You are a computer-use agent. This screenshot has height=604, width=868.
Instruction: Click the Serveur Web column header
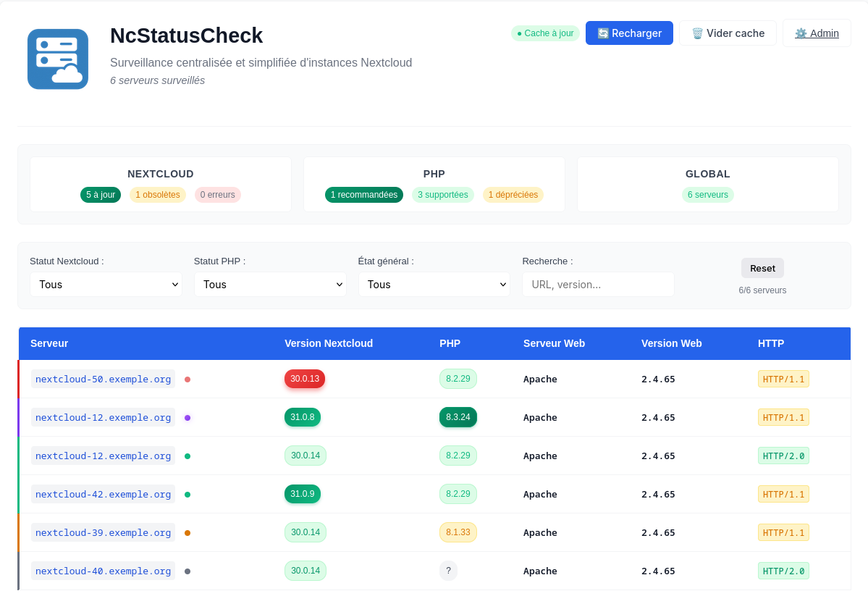tap(554, 344)
